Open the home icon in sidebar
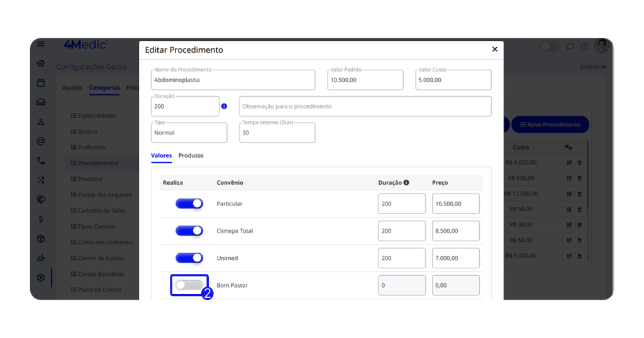 41,63
